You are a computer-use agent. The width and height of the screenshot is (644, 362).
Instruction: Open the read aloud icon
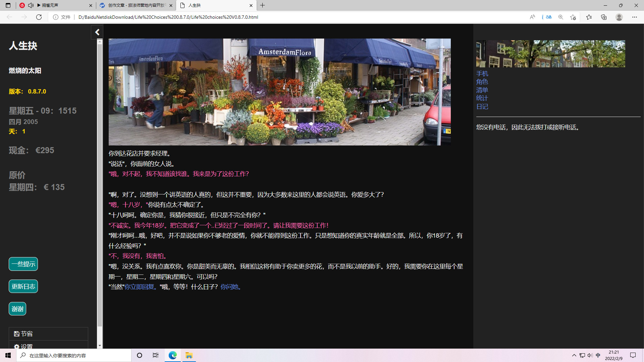pos(532,17)
